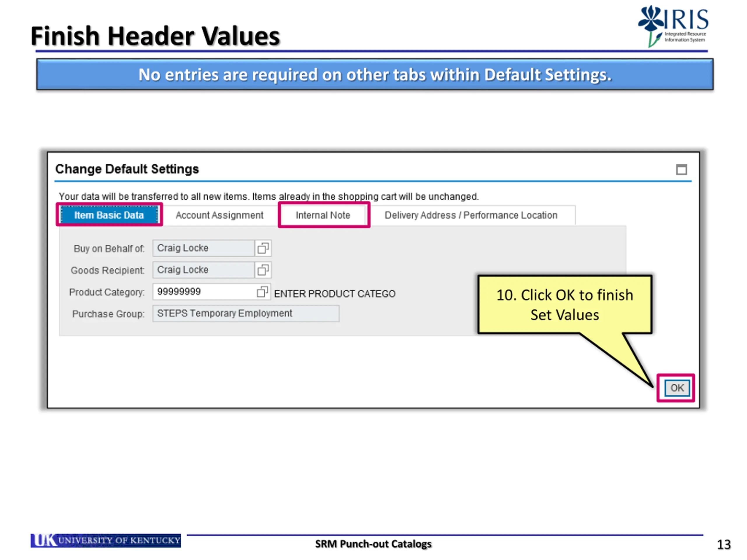This screenshot has height=560, width=747.
Task: Click the Buy on Behalf of field
Action: [204, 248]
